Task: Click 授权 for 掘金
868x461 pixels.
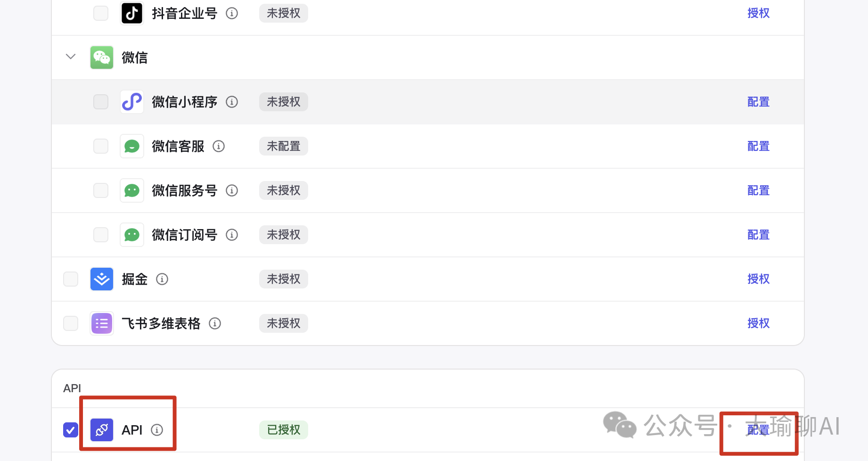Action: click(x=758, y=279)
